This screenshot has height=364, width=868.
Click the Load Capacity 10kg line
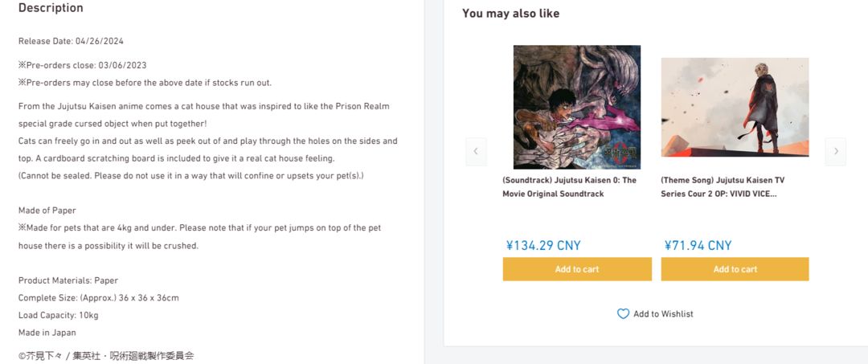[x=58, y=315]
